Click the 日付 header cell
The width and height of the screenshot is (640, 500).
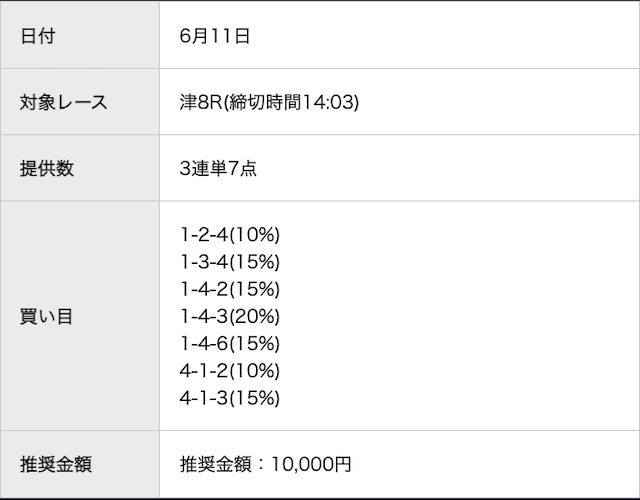click(x=80, y=35)
